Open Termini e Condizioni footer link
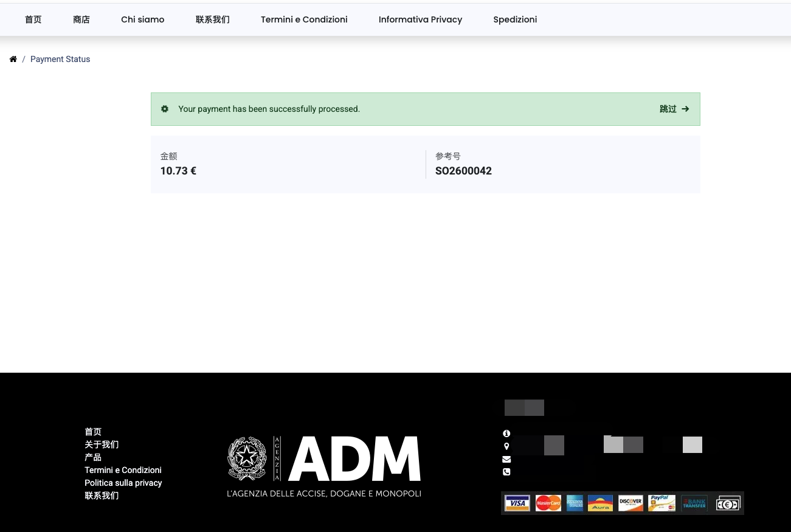Screen dimensions: 791x532 pyautogui.click(x=123, y=470)
